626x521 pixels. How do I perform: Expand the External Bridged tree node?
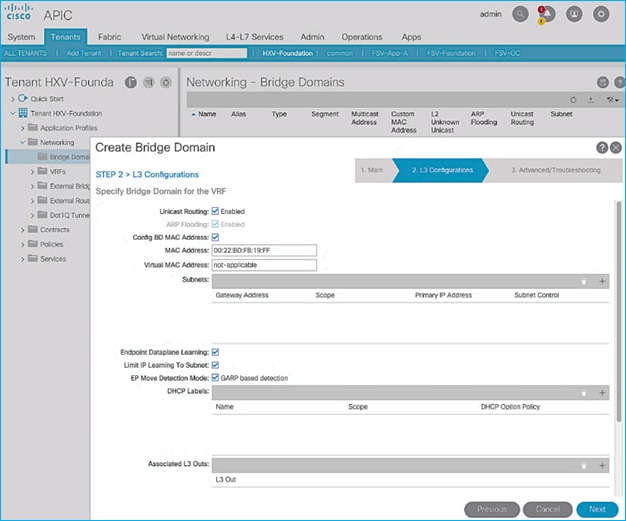[x=32, y=186]
